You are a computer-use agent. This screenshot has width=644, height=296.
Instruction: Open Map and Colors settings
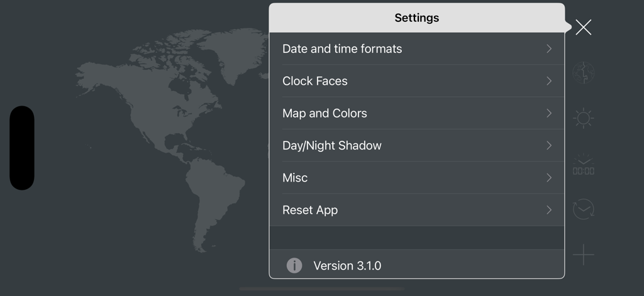325,113
